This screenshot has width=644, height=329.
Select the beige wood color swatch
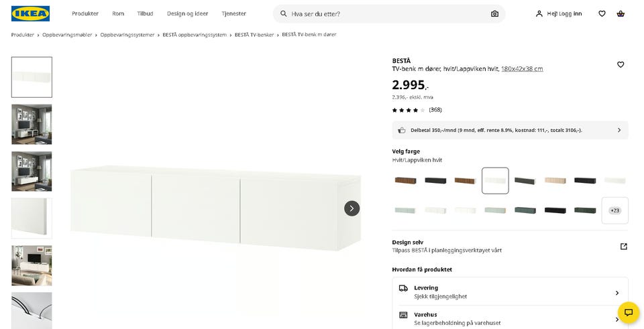tap(555, 180)
